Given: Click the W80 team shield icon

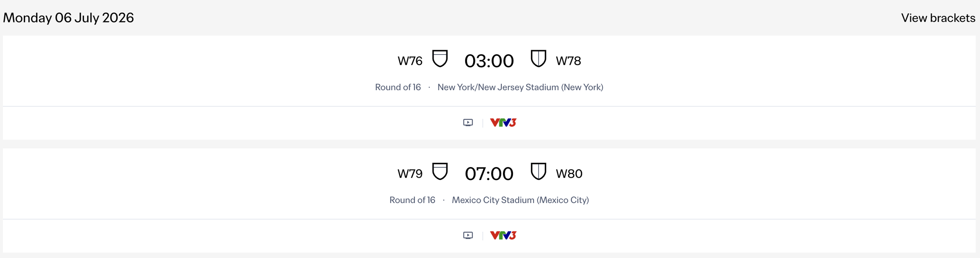Looking at the screenshot, I should click(x=538, y=172).
